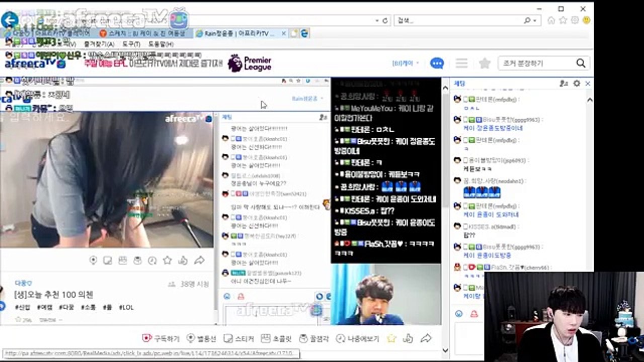Click the share arrow icon below the embedded player
Viewport: 644px width, 362px height.
point(199,260)
